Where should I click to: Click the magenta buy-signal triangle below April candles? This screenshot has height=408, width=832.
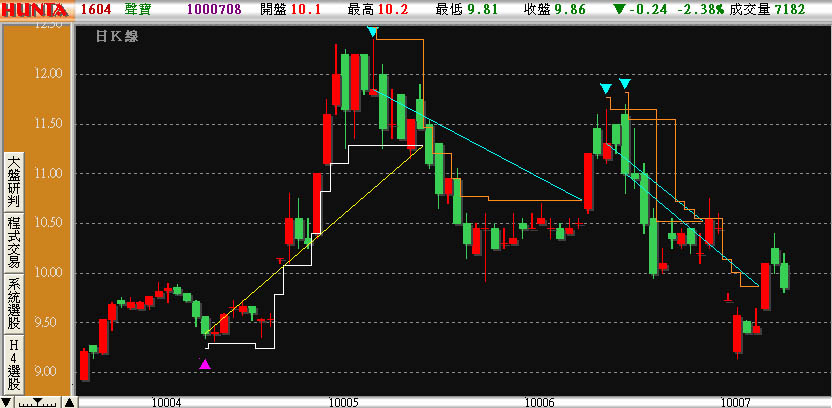click(205, 365)
